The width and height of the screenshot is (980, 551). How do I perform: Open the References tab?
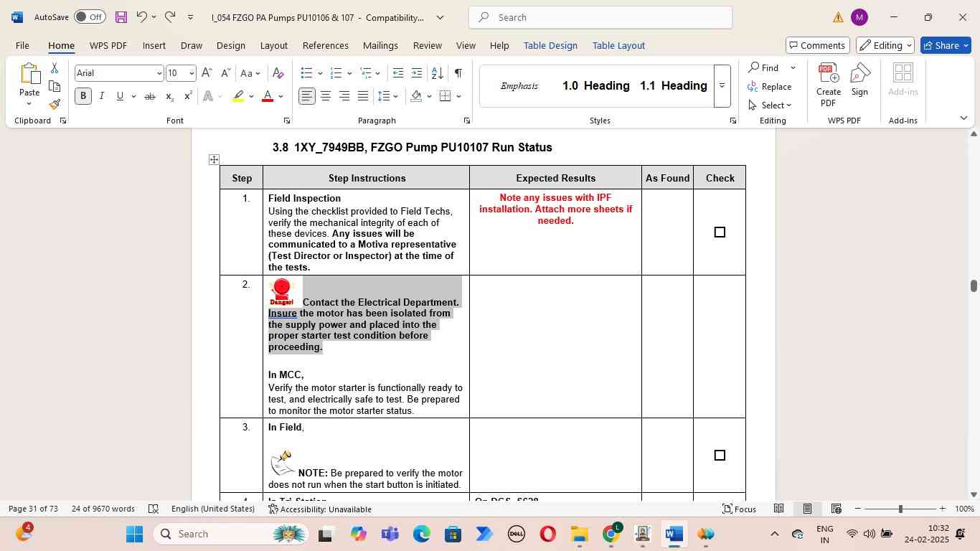[x=325, y=45]
